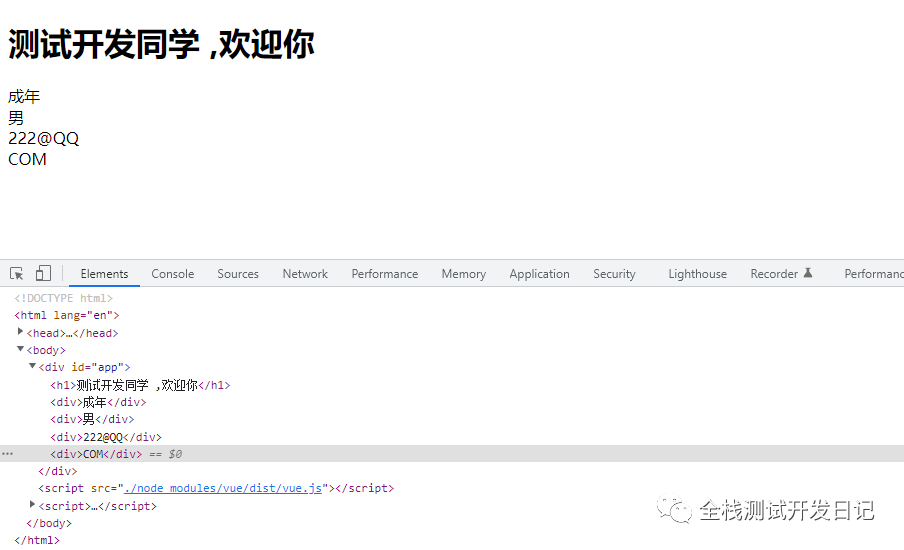Select the closing /div tag row

click(x=58, y=471)
